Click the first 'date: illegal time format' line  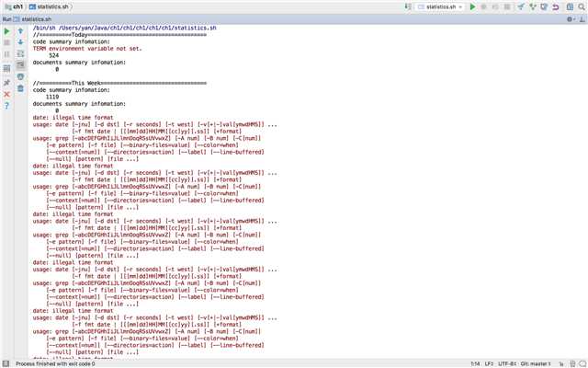[x=73, y=118]
